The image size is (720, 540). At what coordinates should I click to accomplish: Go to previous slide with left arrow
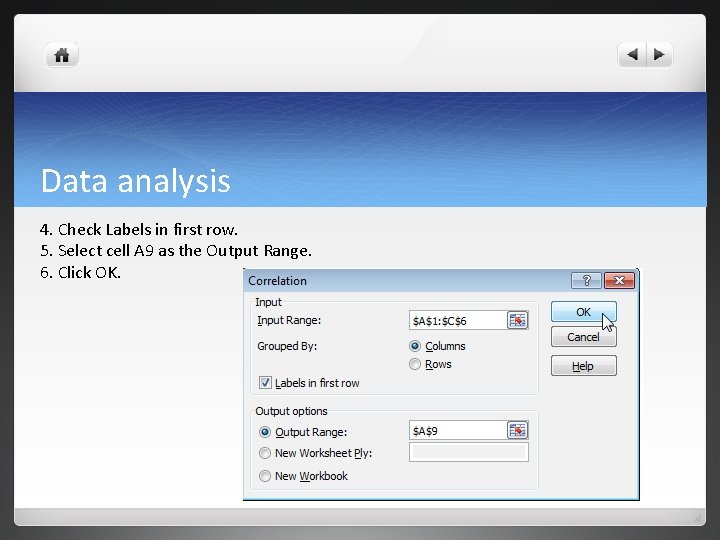[x=632, y=55]
